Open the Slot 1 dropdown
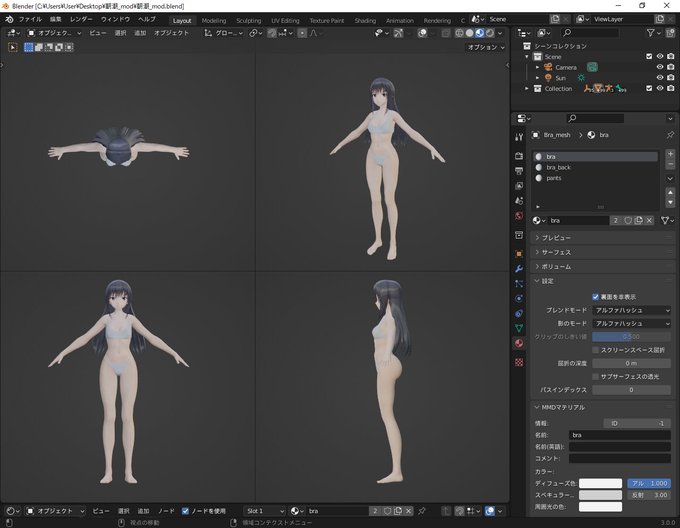680x528 pixels. 265,511
